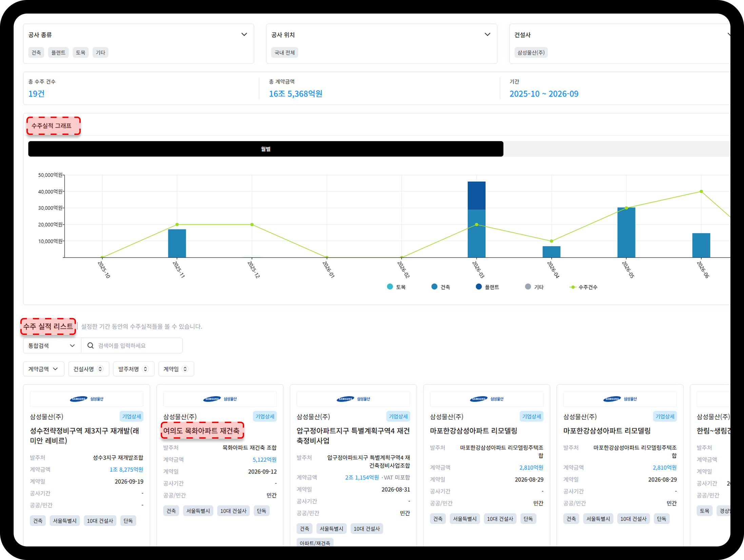Image resolution: width=744 pixels, height=560 pixels.
Task: Expand the 공사 위치 dropdown chevron
Action: (x=487, y=35)
